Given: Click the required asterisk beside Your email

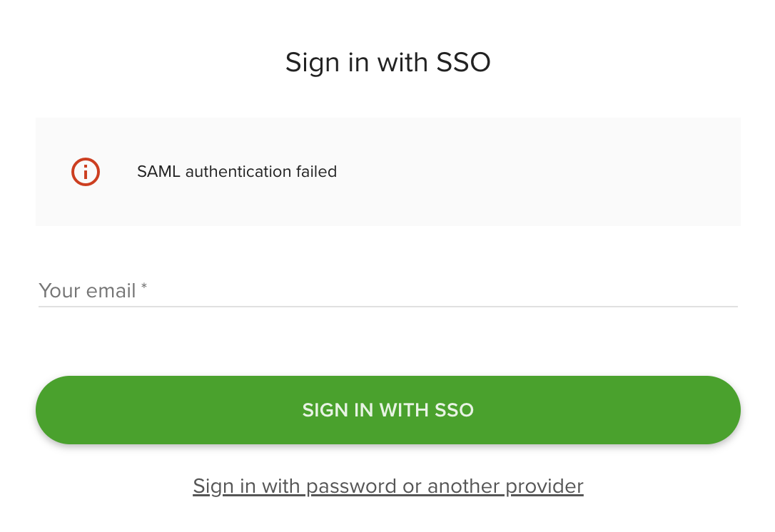Looking at the screenshot, I should [x=144, y=287].
